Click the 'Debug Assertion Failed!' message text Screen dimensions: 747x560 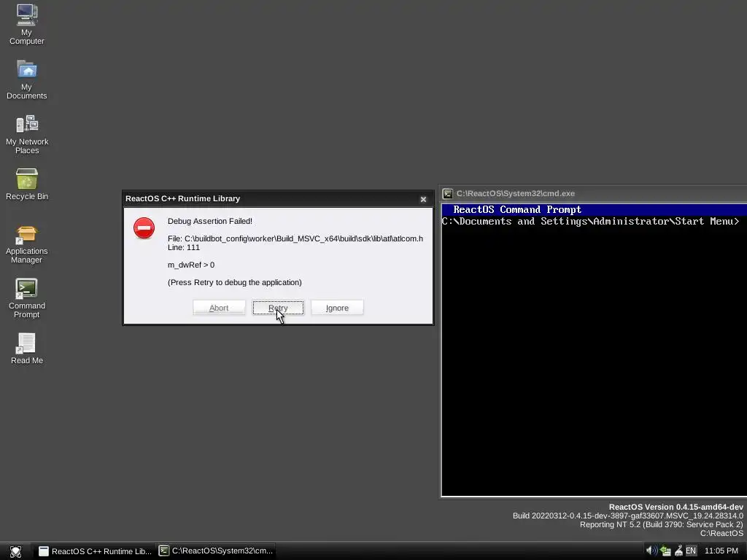tap(209, 221)
